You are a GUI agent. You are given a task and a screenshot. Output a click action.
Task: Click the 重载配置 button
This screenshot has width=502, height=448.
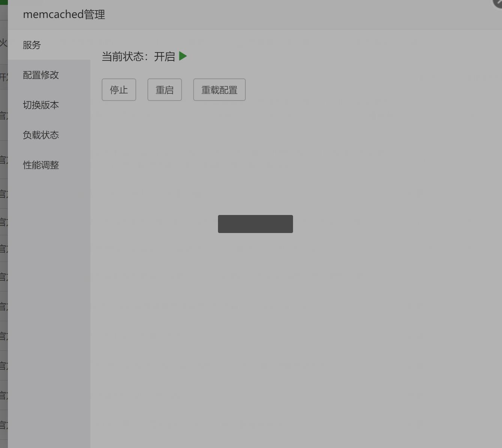tap(219, 90)
